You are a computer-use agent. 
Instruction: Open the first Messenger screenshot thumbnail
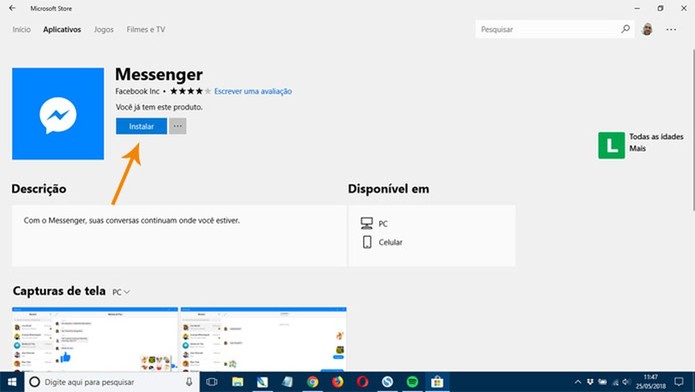95,339
